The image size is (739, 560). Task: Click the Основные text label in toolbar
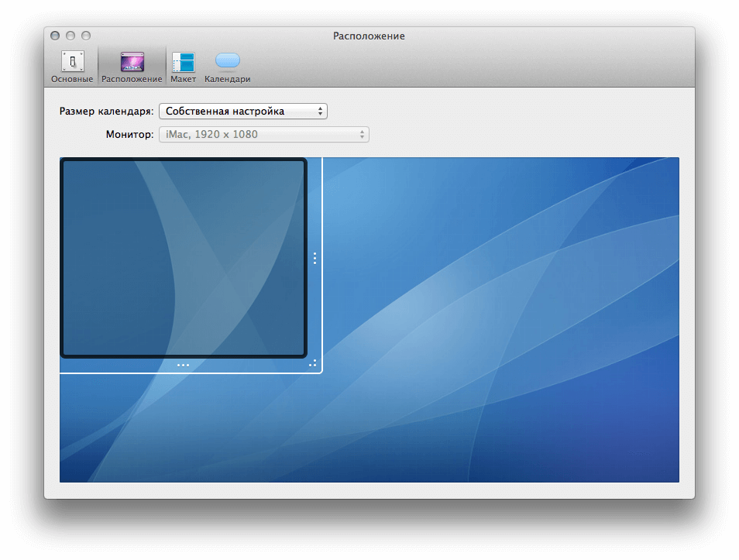click(x=72, y=79)
